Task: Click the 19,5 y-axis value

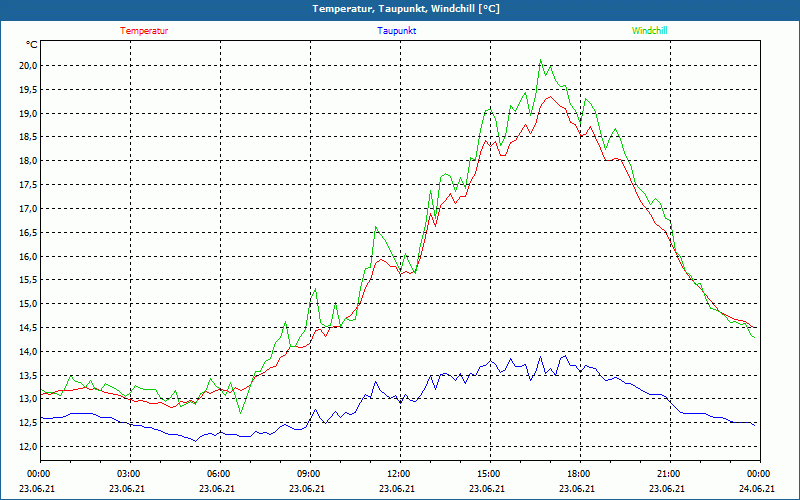Action: pos(29,89)
